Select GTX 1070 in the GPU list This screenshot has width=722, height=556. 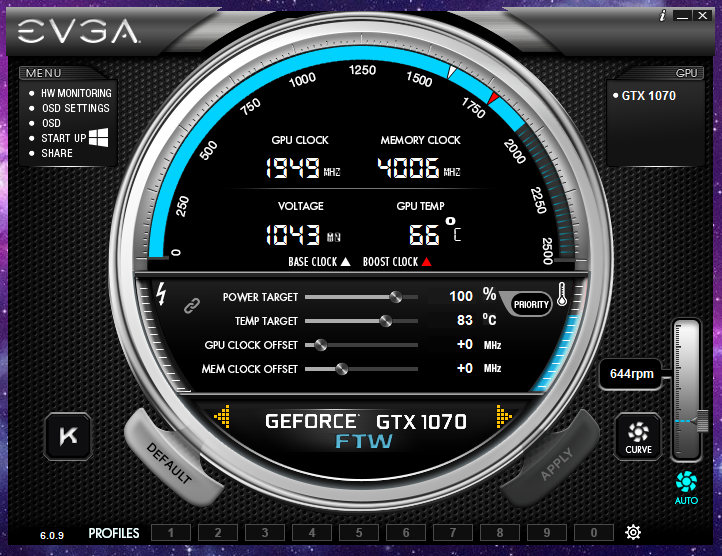(x=648, y=96)
